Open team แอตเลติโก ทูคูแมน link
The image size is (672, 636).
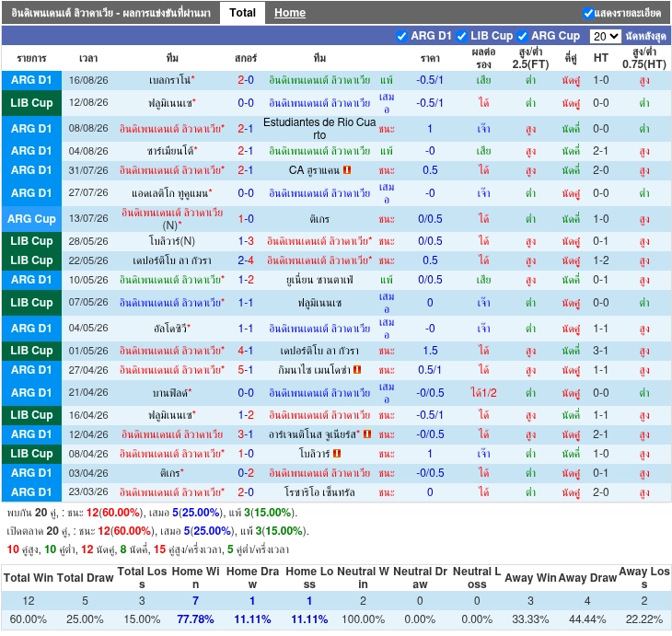tap(172, 193)
